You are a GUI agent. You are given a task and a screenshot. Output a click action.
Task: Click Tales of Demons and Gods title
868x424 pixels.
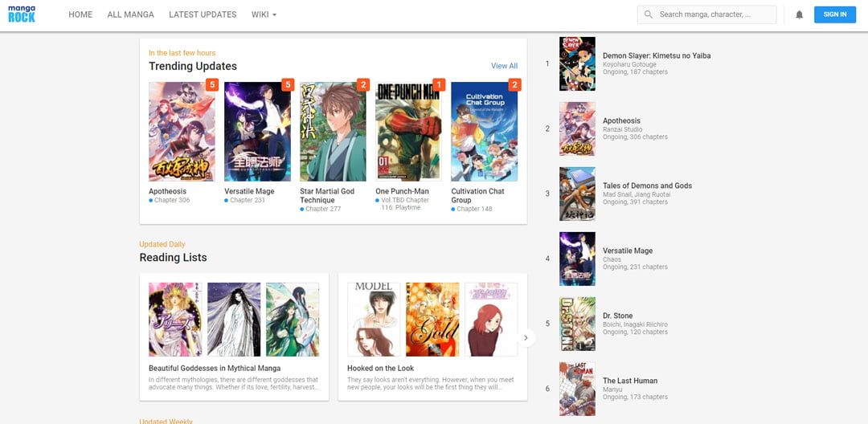point(648,185)
